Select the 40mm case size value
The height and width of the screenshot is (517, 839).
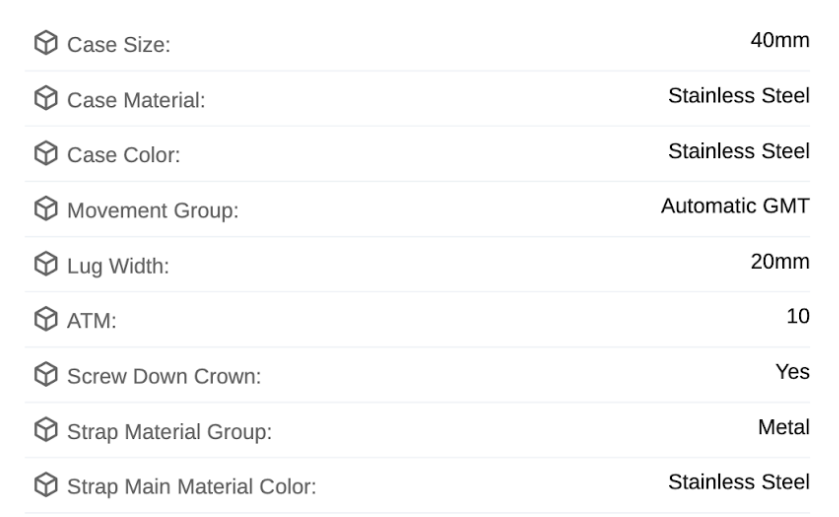click(780, 40)
